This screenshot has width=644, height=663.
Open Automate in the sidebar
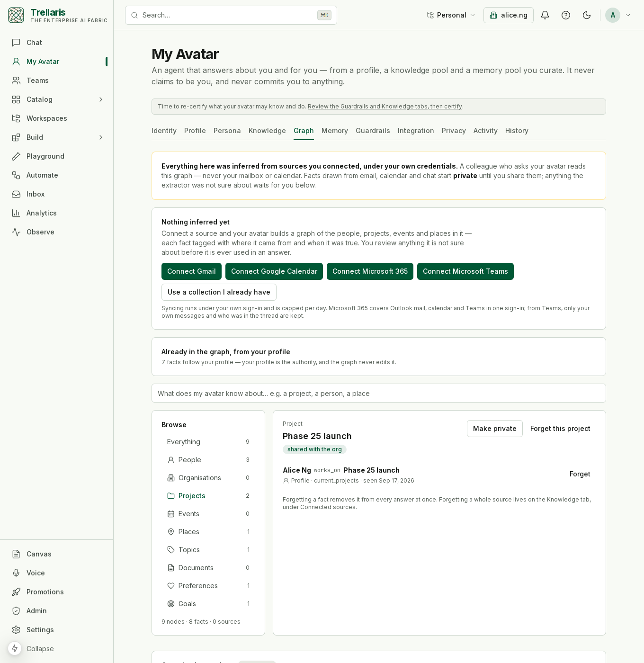pos(57,175)
